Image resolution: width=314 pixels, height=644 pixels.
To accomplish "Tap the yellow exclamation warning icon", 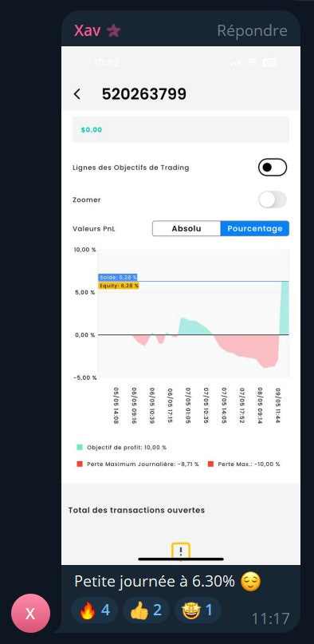I will tap(181, 551).
